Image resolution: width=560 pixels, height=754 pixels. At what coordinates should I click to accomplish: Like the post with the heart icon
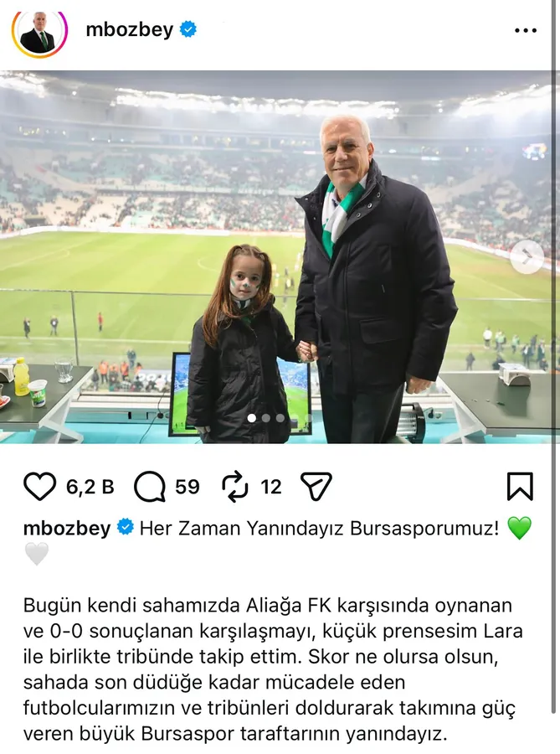pyautogui.click(x=40, y=487)
